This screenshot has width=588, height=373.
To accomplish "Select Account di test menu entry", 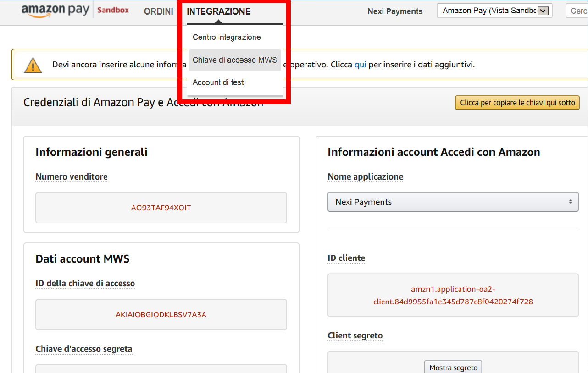I will tap(218, 82).
